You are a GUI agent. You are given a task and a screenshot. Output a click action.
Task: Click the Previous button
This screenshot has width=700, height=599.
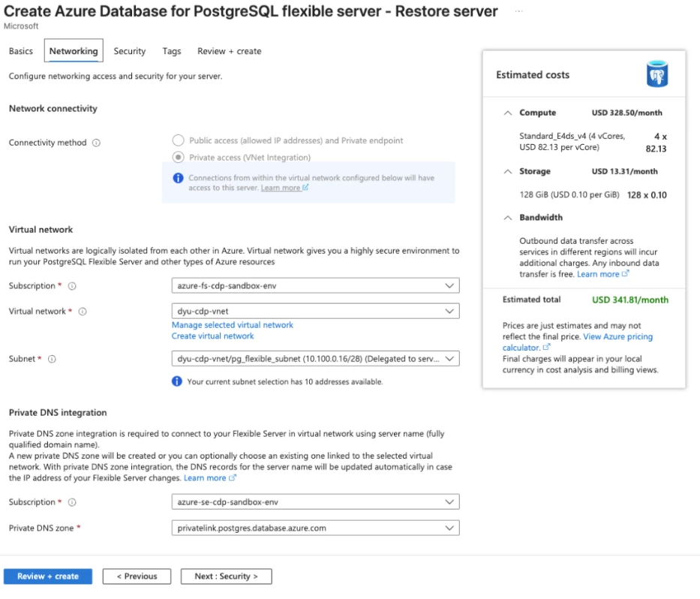click(137, 576)
